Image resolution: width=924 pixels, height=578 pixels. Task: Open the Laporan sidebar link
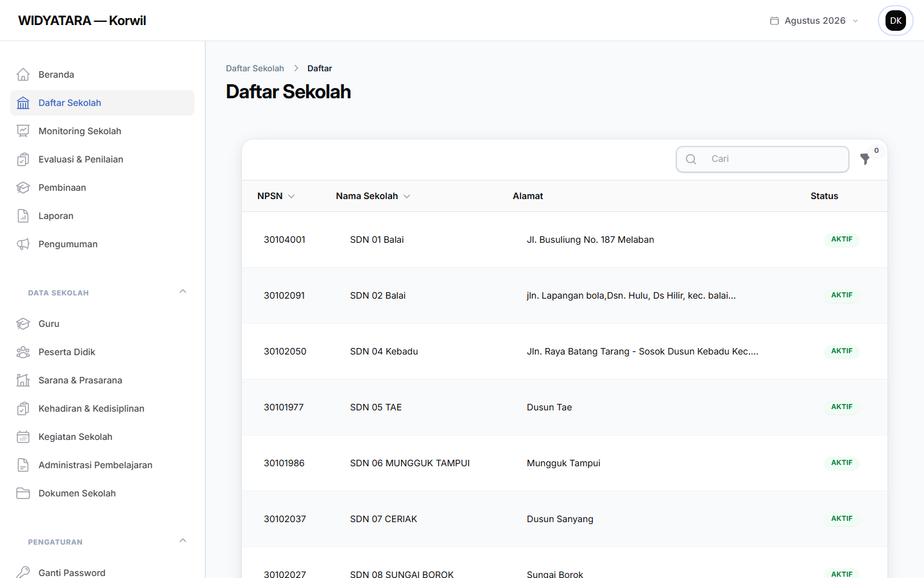[103, 216]
